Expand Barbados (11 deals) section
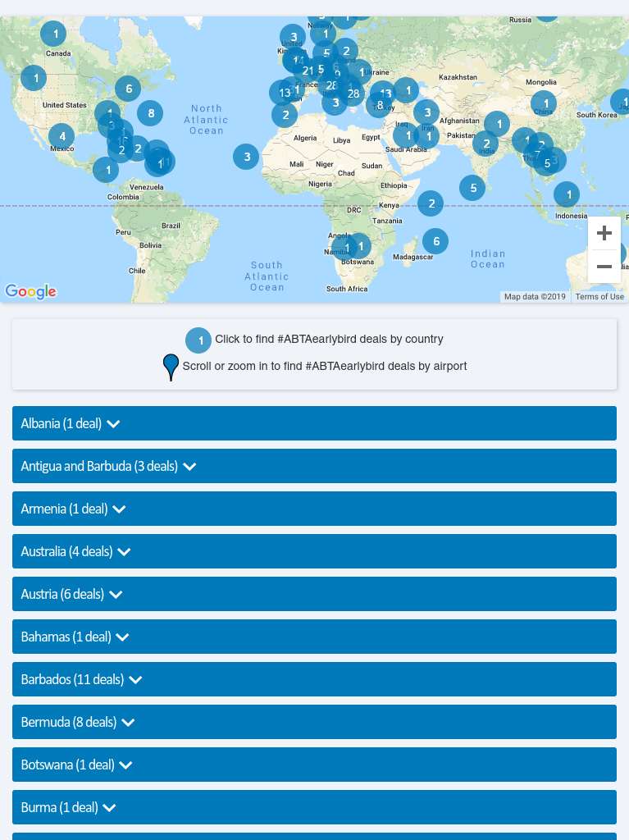 [315, 679]
